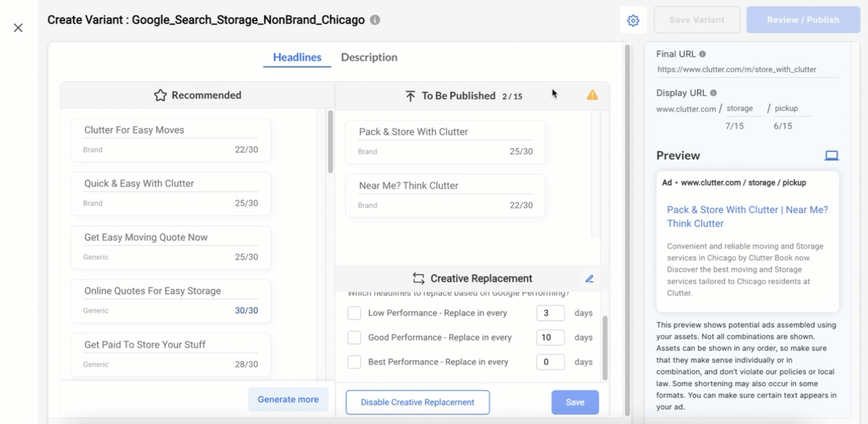Image resolution: width=868 pixels, height=424 pixels.
Task: Edit the Low Performance days field
Action: point(550,313)
